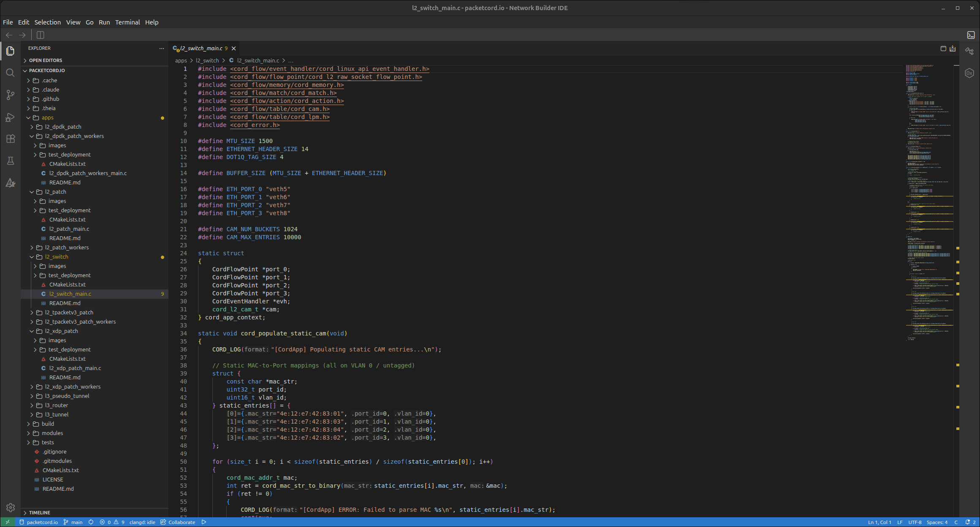Open the right sidebar outline icon
Image resolution: width=980 pixels, height=527 pixels.
click(969, 51)
